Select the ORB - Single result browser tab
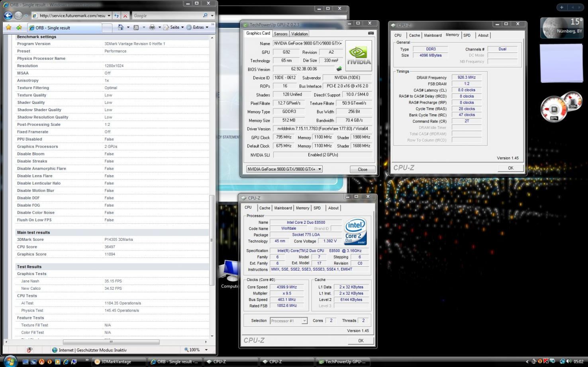Screen dimensions: 588x367 (x=65, y=28)
